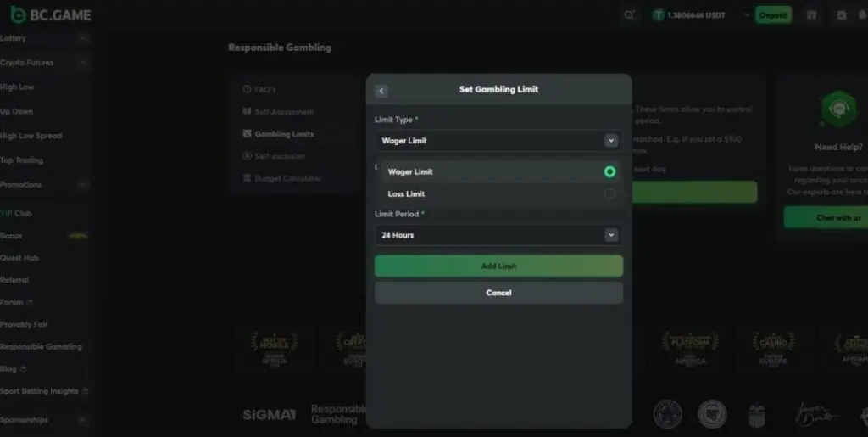Open Provably Fair in sidebar
Screen dimensions: 868x437
click(24, 324)
